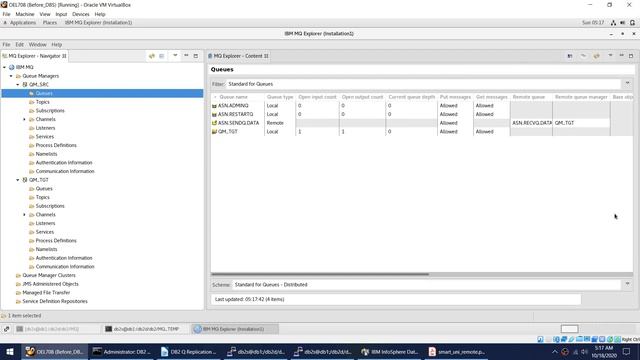This screenshot has width=640, height=360.
Task: Select Queues under QM_TGT
Action: [x=44, y=189]
